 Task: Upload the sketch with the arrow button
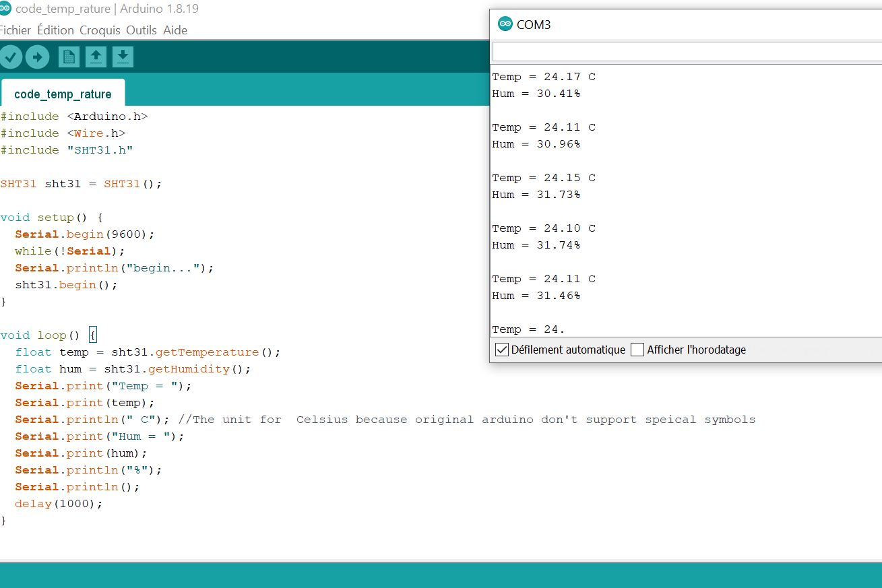click(38, 57)
